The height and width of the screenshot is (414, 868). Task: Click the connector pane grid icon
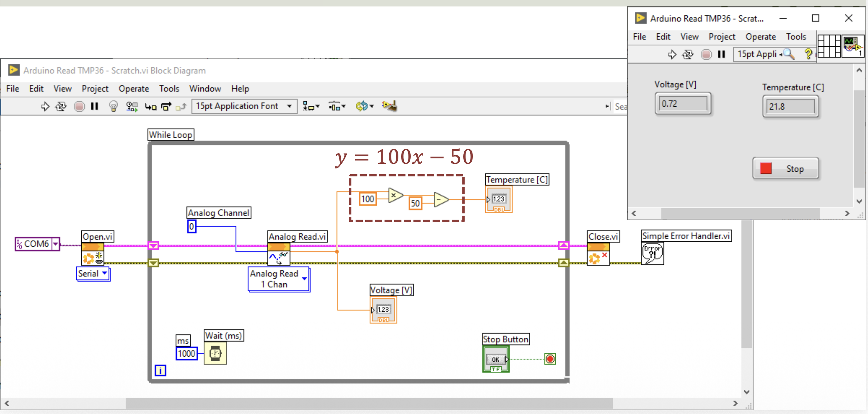pos(829,46)
